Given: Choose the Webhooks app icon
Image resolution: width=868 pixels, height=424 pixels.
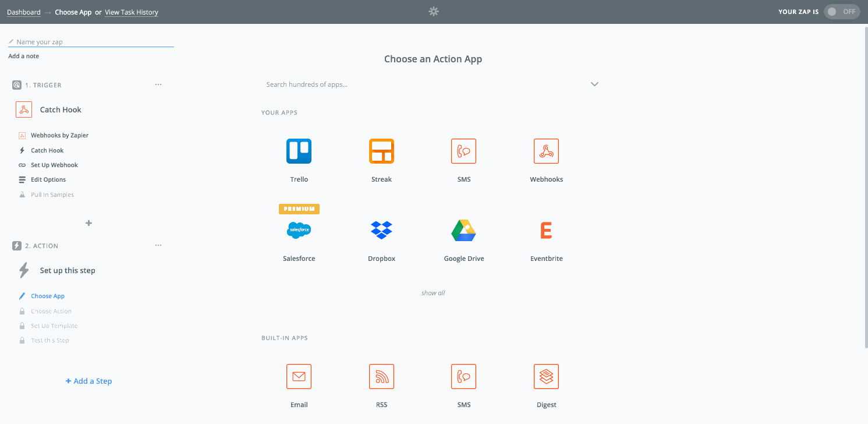Looking at the screenshot, I should 547,151.
